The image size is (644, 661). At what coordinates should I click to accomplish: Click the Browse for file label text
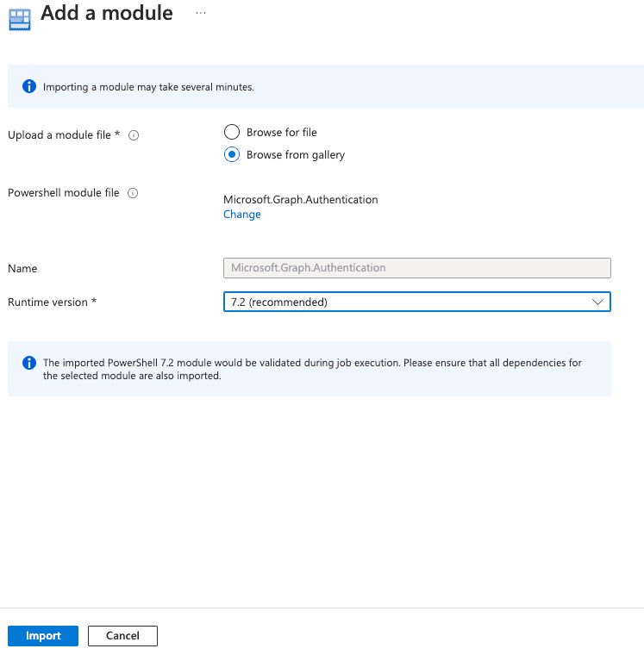282,133
